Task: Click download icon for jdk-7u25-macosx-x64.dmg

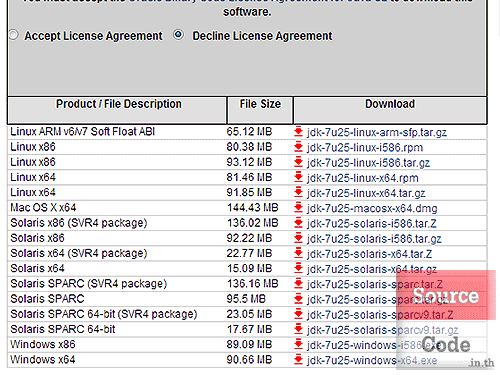Action: tap(298, 208)
